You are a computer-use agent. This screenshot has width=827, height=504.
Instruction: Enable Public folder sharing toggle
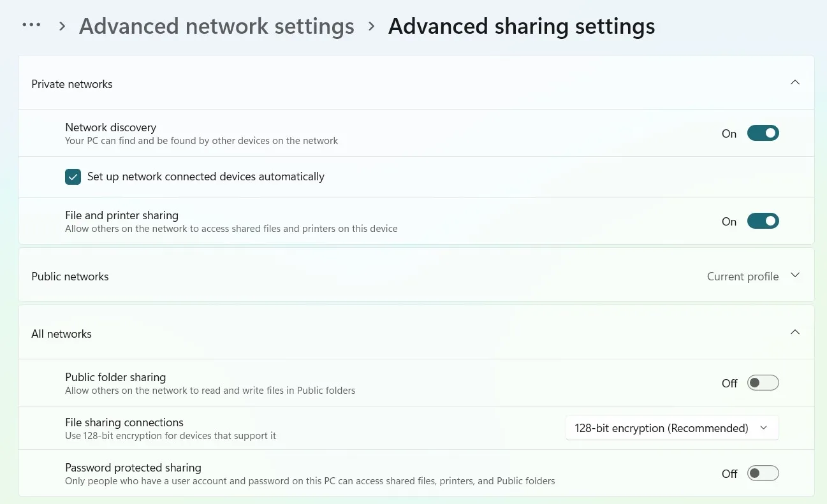click(763, 383)
